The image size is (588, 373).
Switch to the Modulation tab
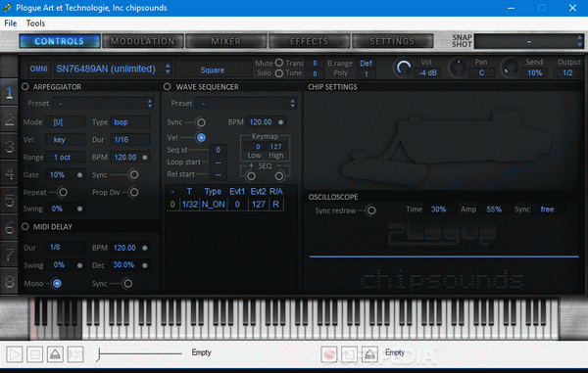pyautogui.click(x=142, y=41)
